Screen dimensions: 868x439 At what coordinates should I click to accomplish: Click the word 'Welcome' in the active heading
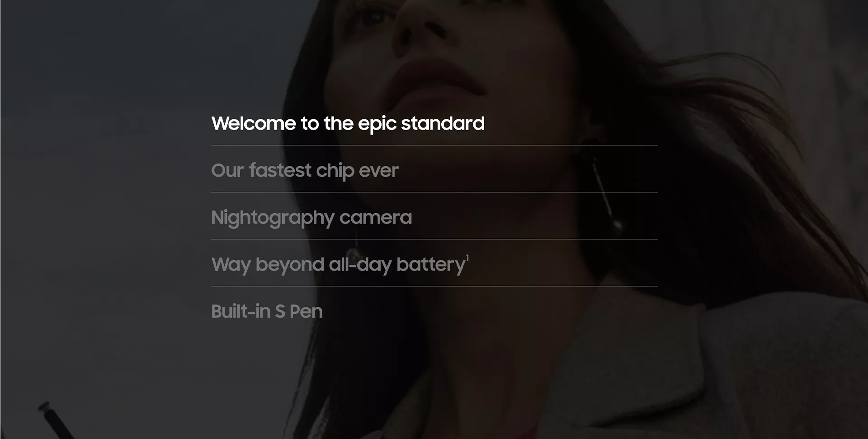[254, 123]
